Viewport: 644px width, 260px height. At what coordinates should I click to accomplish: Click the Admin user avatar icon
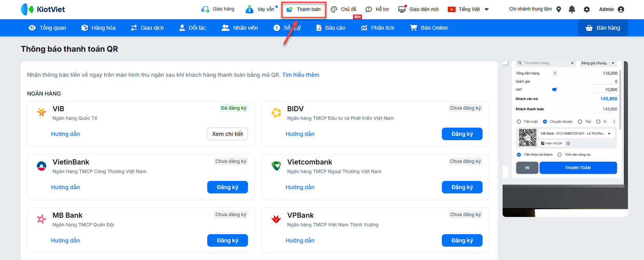click(620, 9)
